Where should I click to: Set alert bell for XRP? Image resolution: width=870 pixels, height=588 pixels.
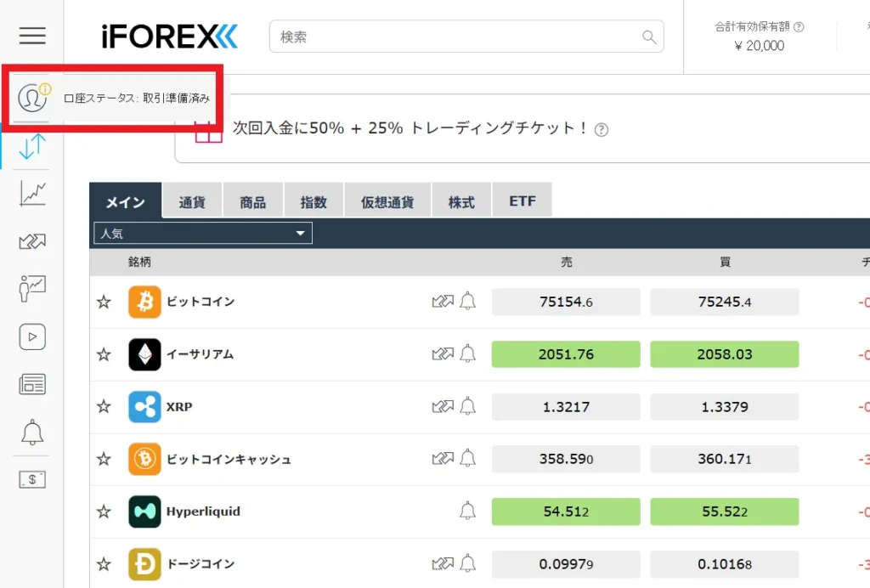click(468, 405)
